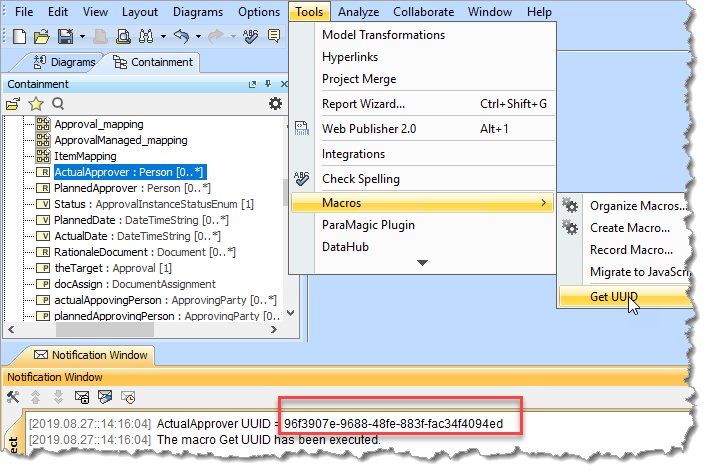Click the Undo arrow icon
This screenshot has height=473, width=710.
180,37
